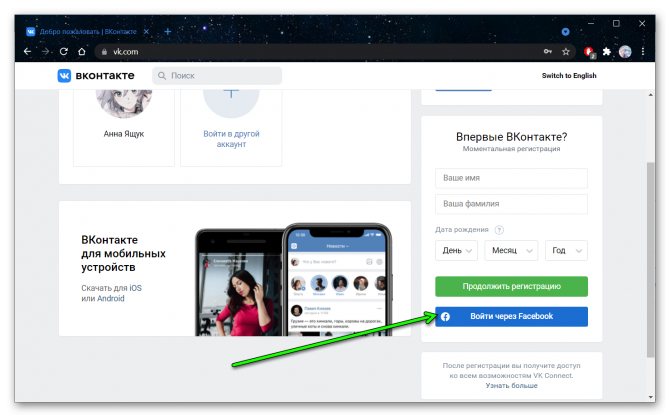This screenshot has width=670, height=417.
Task: Click the page vertical scrollbar thumb
Action: 650,259
